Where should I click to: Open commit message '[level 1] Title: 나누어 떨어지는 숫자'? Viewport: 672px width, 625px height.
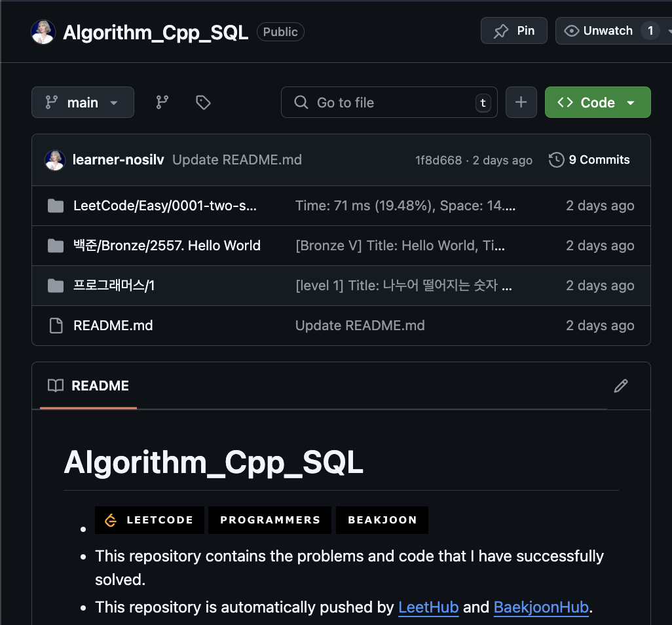pos(403,286)
